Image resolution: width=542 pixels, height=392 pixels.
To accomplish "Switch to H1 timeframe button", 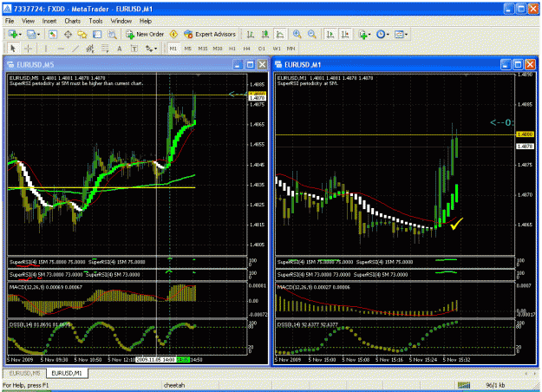I will (232, 49).
